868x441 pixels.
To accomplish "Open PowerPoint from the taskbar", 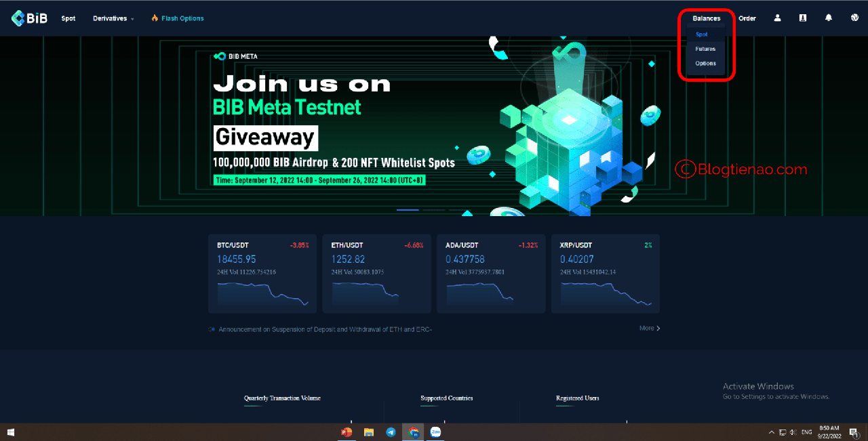I will pyautogui.click(x=347, y=432).
